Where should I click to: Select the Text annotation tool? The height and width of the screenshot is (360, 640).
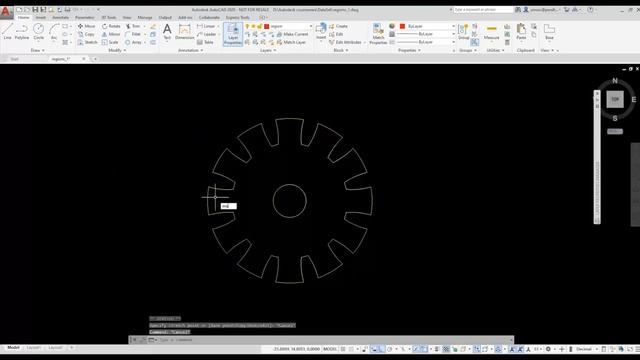[x=167, y=31]
